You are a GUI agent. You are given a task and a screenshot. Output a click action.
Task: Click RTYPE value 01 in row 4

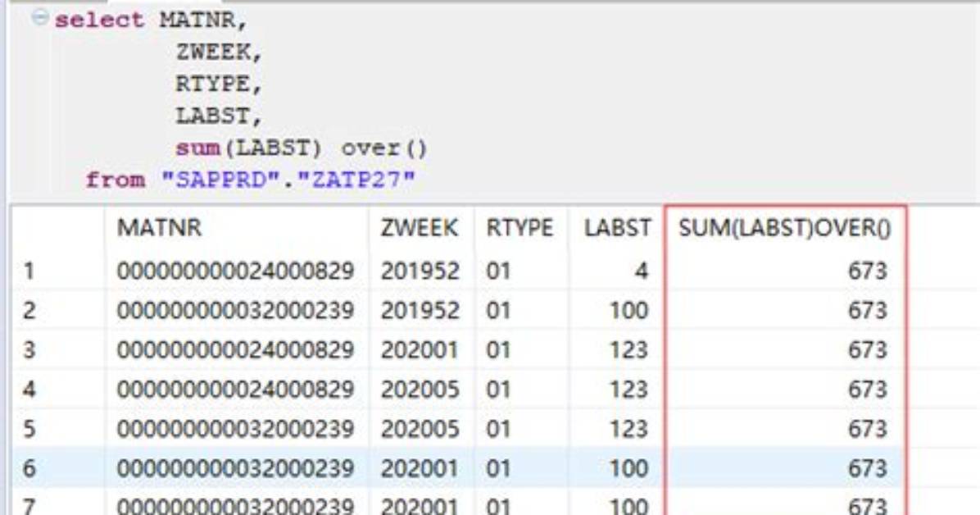pos(498,390)
